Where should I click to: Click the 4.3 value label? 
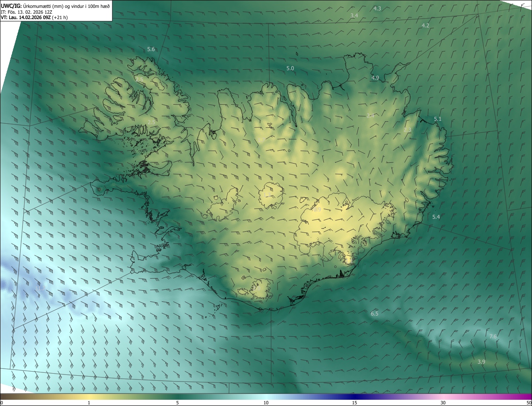[377, 8]
